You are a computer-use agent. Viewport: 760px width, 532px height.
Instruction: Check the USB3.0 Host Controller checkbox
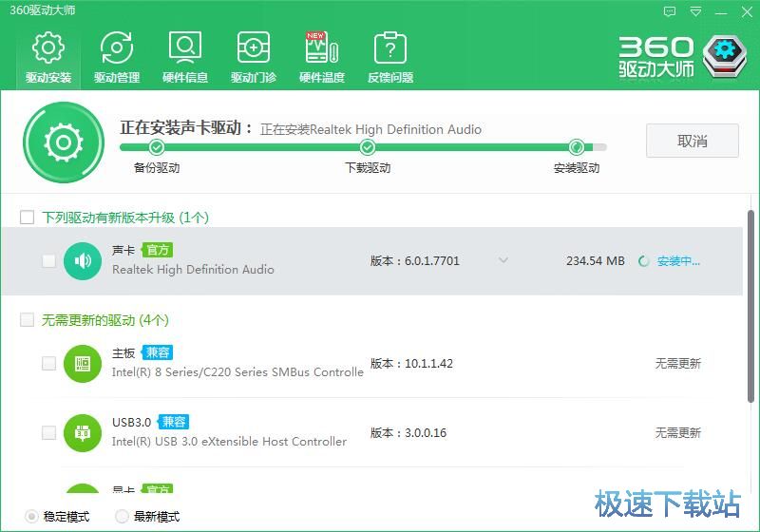(x=48, y=432)
